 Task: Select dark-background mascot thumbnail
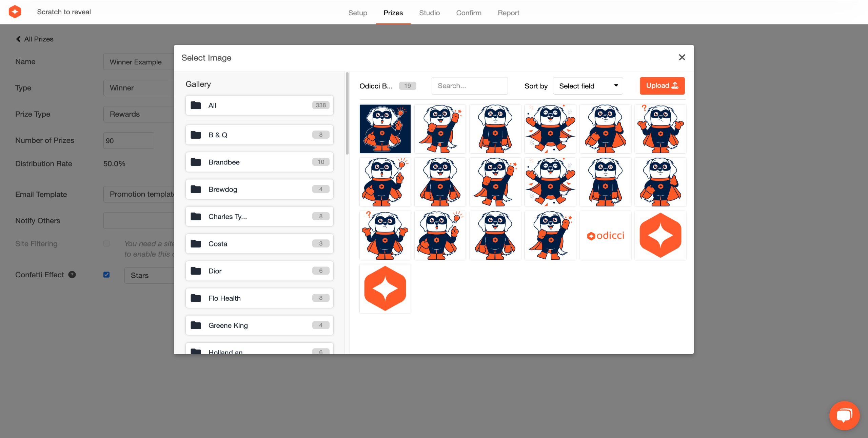(x=385, y=129)
